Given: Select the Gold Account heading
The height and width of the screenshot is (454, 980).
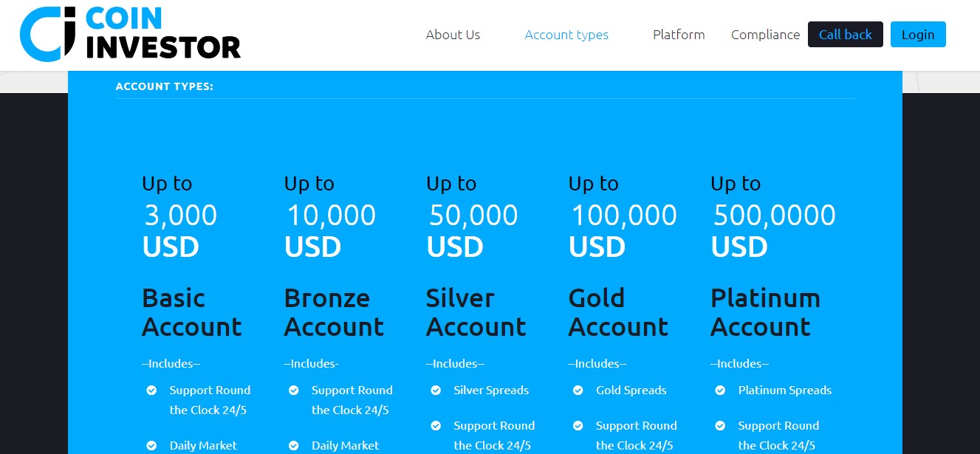Looking at the screenshot, I should click(x=618, y=312).
